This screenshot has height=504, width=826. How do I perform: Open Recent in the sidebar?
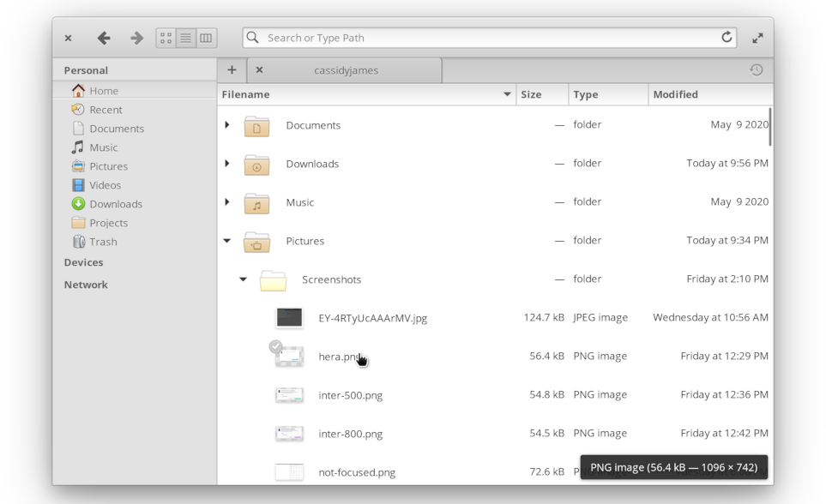click(106, 110)
